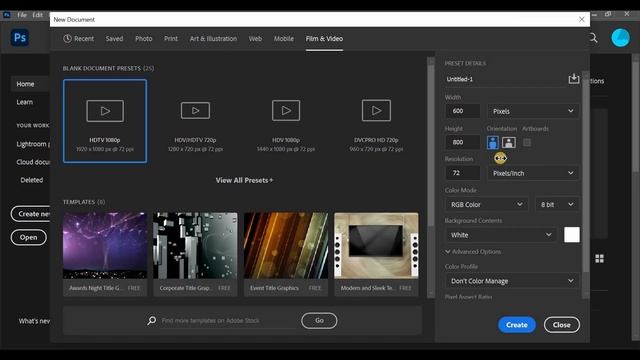This screenshot has width=640, height=360.
Task: Click the grid view icon behind dialog
Action: pos(599,258)
